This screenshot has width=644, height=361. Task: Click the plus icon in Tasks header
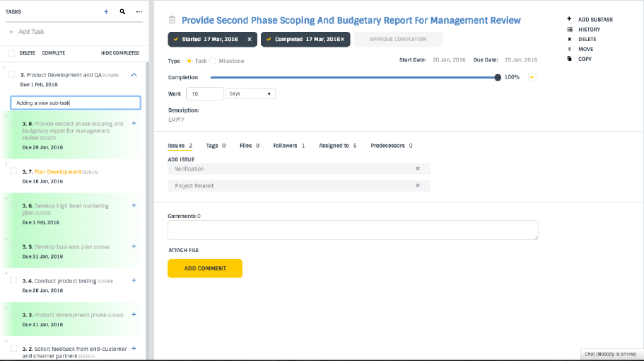pos(106,11)
